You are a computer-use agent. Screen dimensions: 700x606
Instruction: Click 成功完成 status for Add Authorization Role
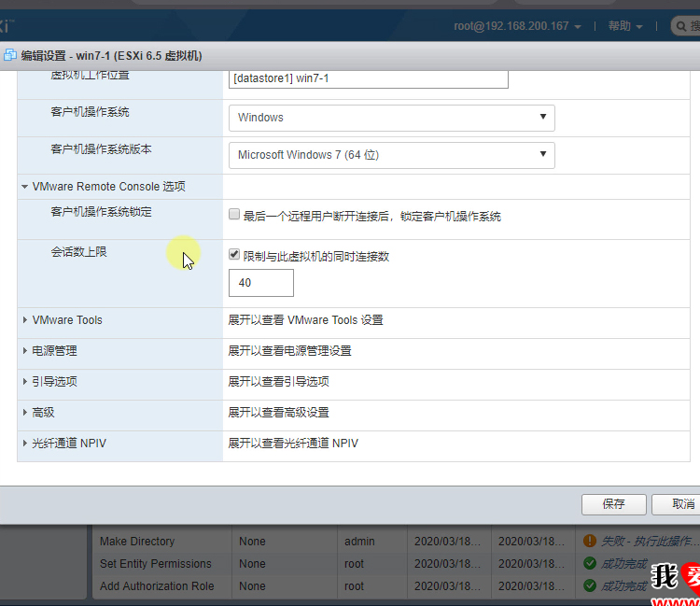(623, 585)
